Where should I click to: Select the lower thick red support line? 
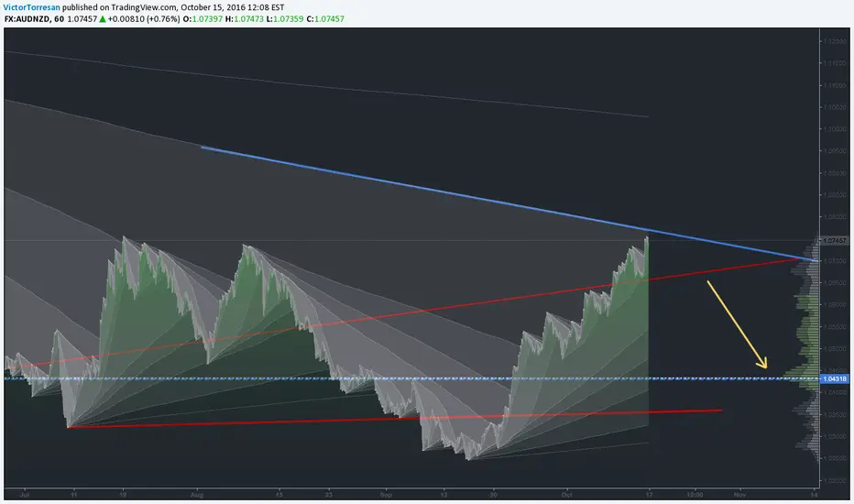click(395, 419)
